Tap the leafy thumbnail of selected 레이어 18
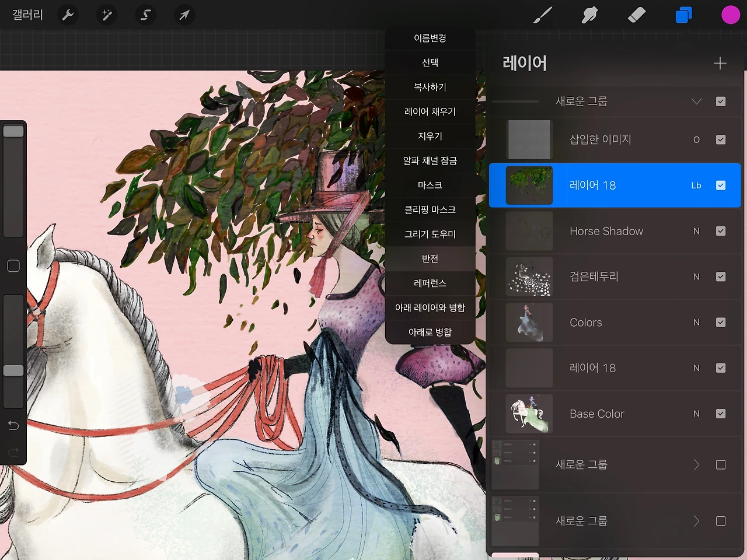 pos(529,185)
